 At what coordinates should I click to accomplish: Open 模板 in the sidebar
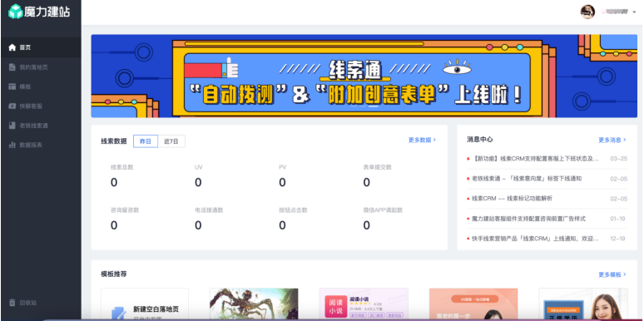click(41, 86)
